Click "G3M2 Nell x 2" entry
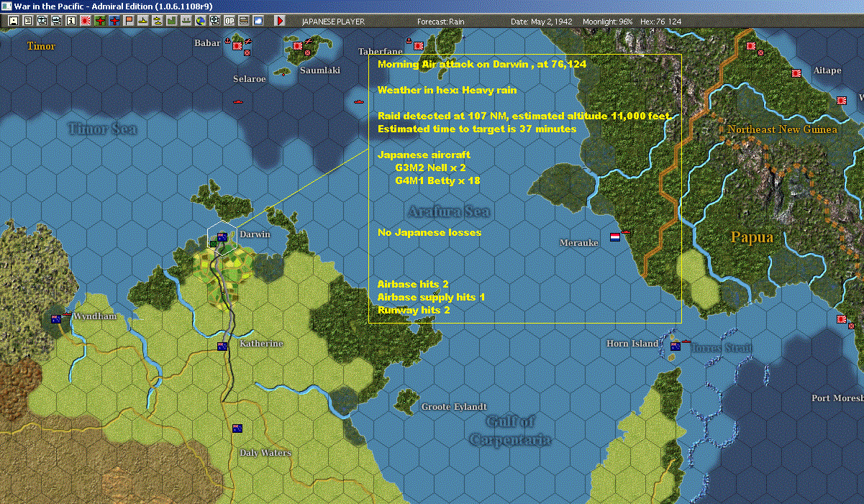 click(x=431, y=168)
